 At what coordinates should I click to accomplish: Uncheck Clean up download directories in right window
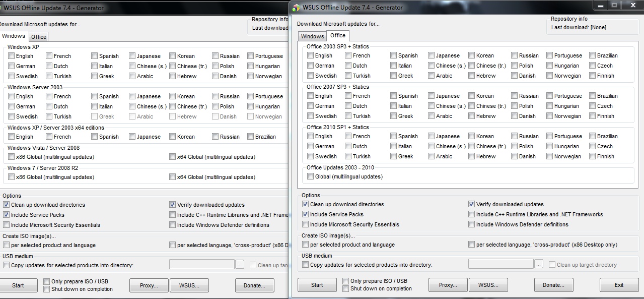(306, 204)
